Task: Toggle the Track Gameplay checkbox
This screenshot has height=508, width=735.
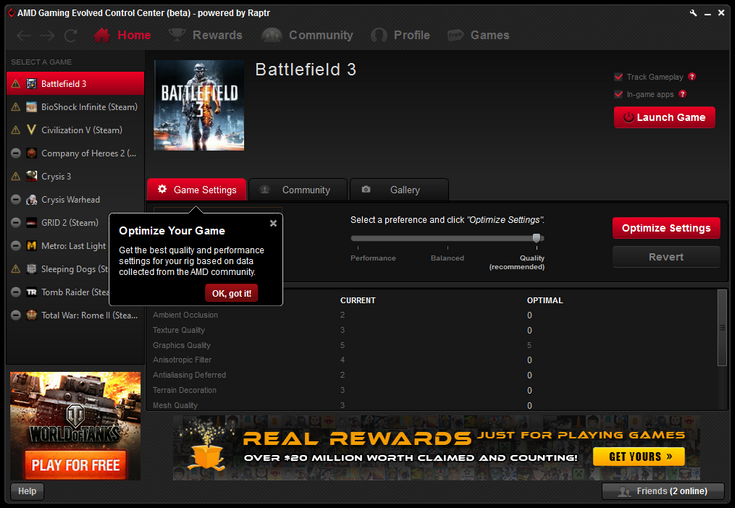Action: coord(618,77)
